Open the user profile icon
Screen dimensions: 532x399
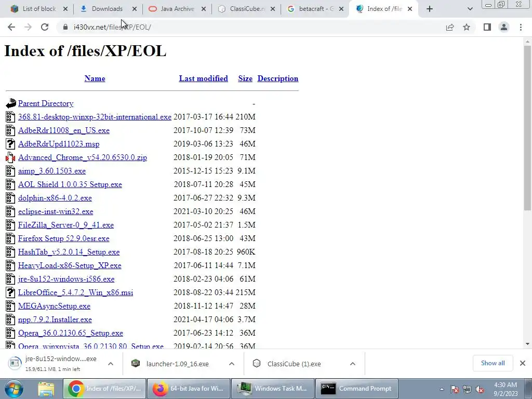click(x=504, y=27)
